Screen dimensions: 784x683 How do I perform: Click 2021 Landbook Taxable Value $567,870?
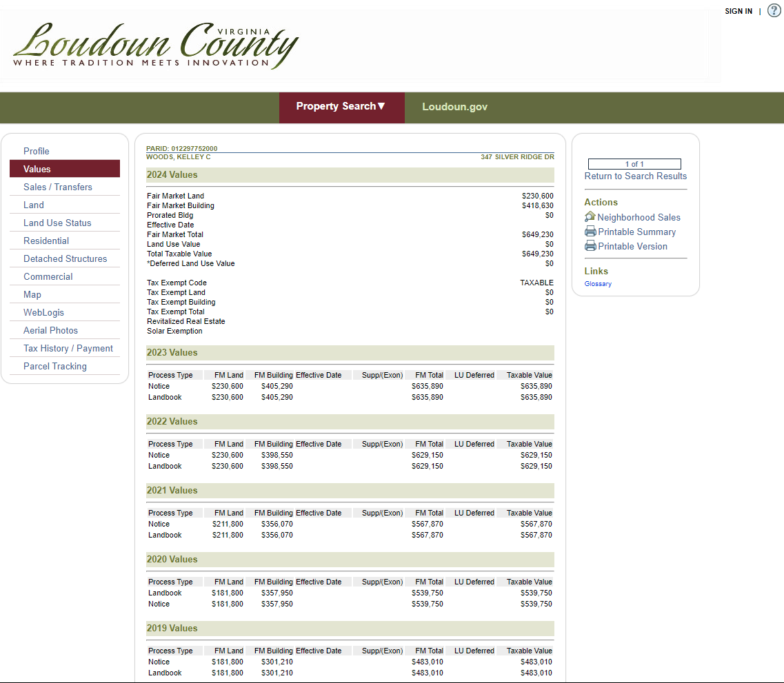coord(536,535)
